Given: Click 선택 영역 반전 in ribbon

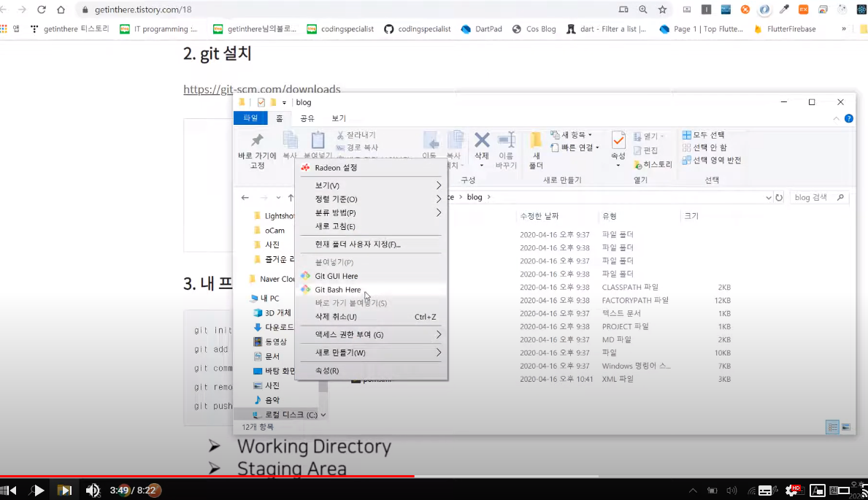Looking at the screenshot, I should point(712,160).
